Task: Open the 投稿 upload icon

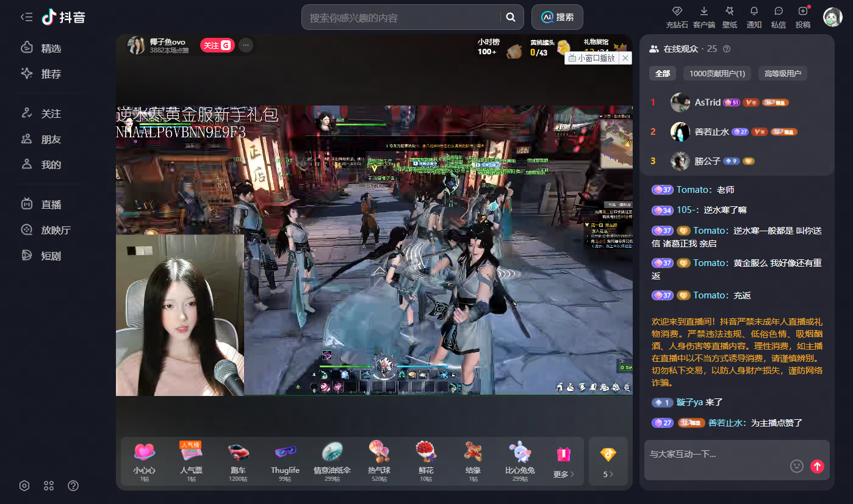Action: tap(803, 18)
